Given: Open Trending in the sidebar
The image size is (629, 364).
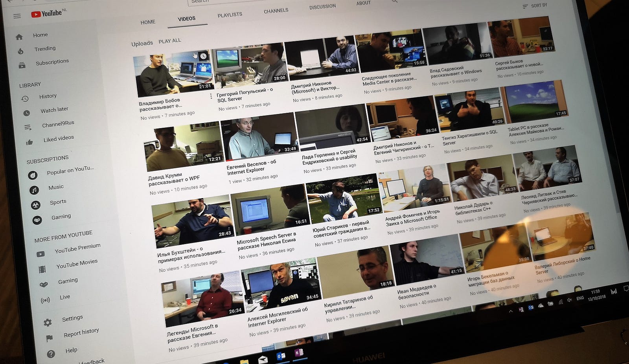Looking at the screenshot, I should pos(45,49).
